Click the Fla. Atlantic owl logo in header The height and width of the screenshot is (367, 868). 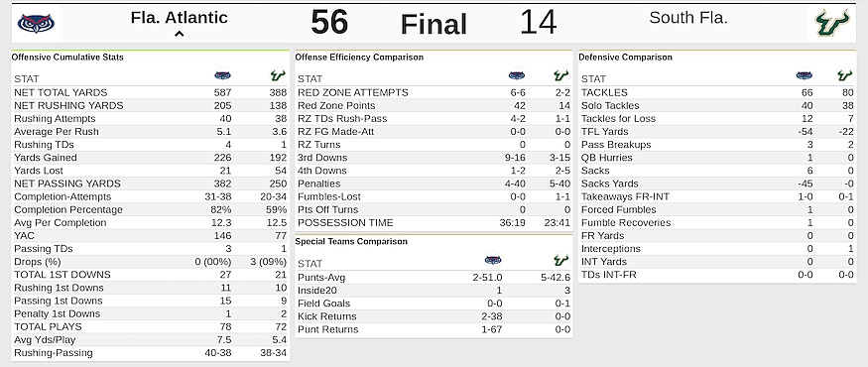(36, 24)
